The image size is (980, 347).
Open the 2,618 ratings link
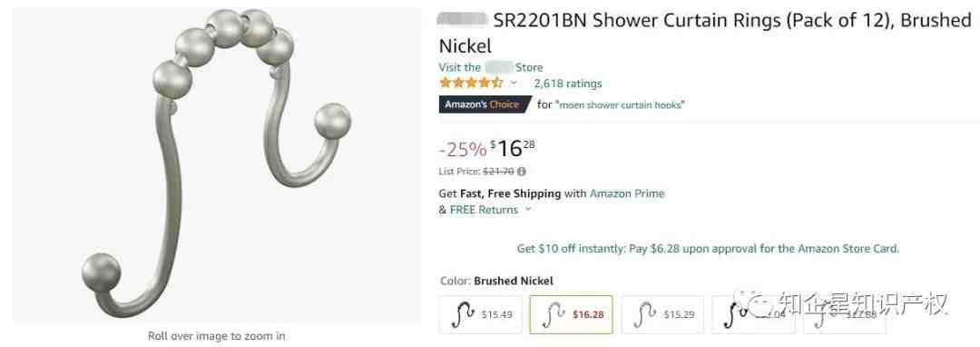(567, 84)
